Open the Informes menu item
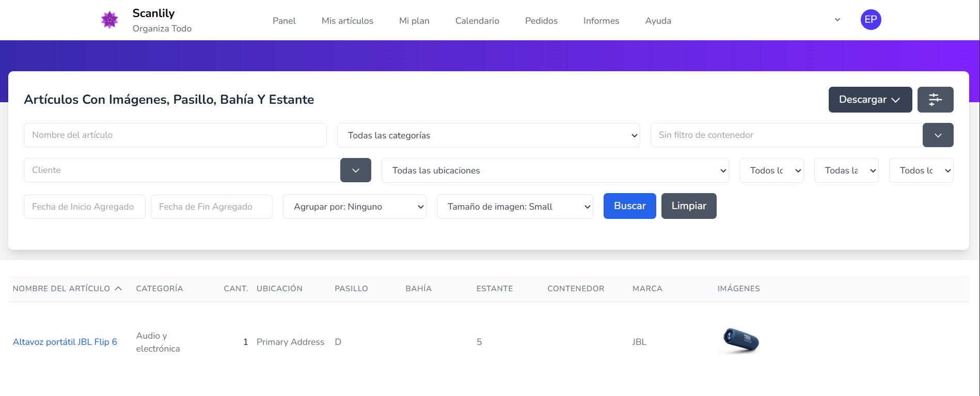Viewport: 980px width, 396px height. coord(601,21)
